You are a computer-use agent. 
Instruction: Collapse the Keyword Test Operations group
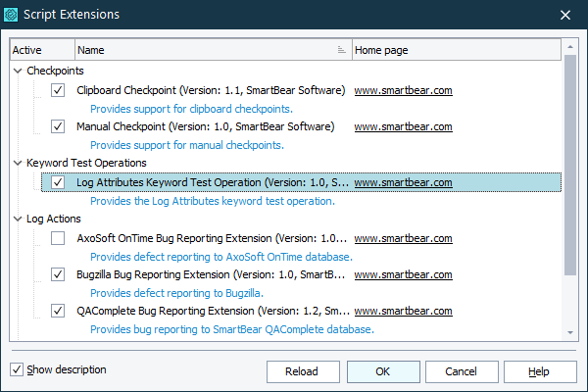[x=19, y=163]
